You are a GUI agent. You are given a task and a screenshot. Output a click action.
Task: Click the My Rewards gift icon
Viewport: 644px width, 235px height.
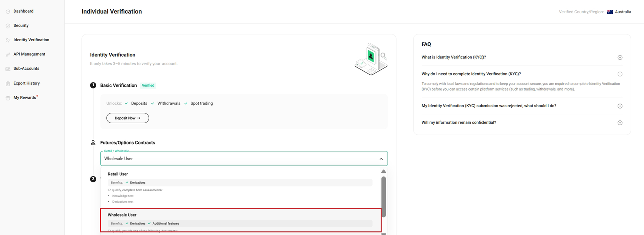pyautogui.click(x=8, y=98)
